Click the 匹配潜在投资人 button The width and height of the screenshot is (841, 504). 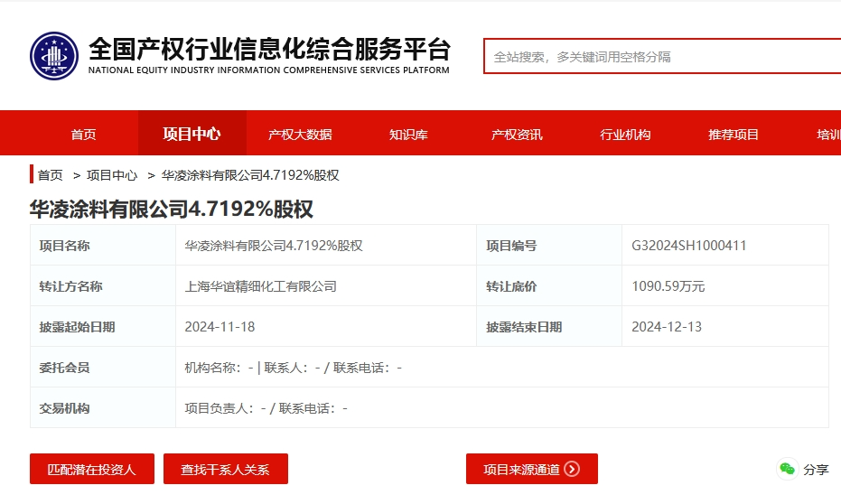[x=92, y=469]
